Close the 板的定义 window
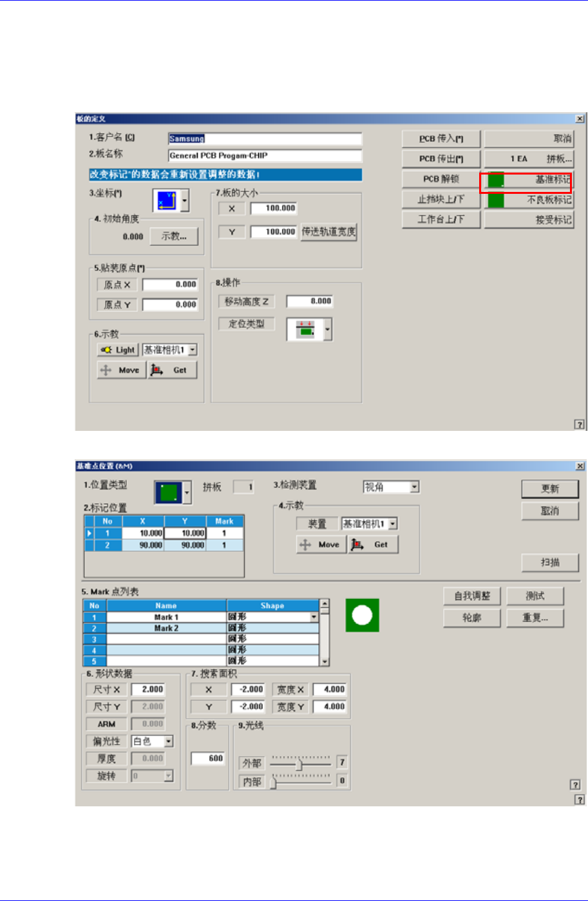The image size is (588, 901). pyautogui.click(x=580, y=119)
